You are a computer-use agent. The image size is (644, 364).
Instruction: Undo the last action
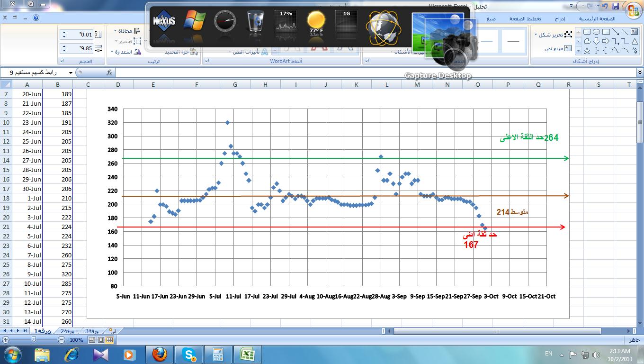click(605, 6)
